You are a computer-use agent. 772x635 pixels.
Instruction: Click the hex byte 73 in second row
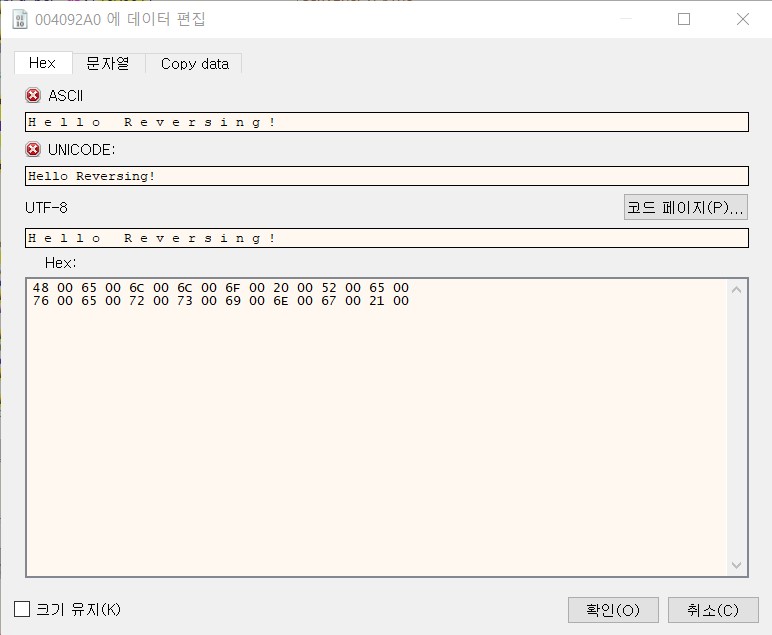[185, 301]
